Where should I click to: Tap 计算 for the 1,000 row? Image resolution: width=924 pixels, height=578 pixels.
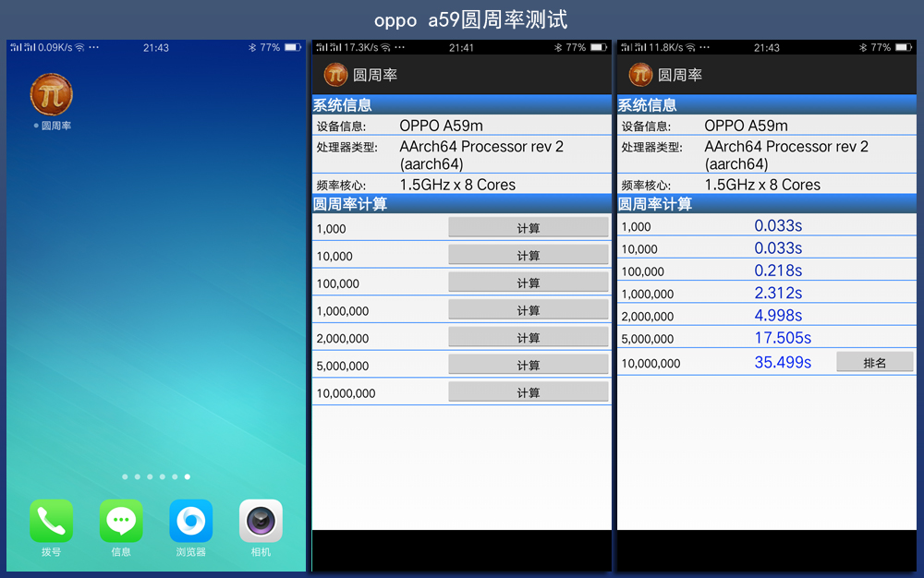[529, 227]
